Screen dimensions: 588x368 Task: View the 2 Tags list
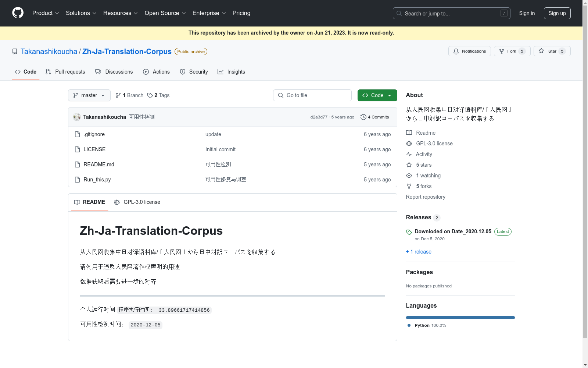click(158, 95)
